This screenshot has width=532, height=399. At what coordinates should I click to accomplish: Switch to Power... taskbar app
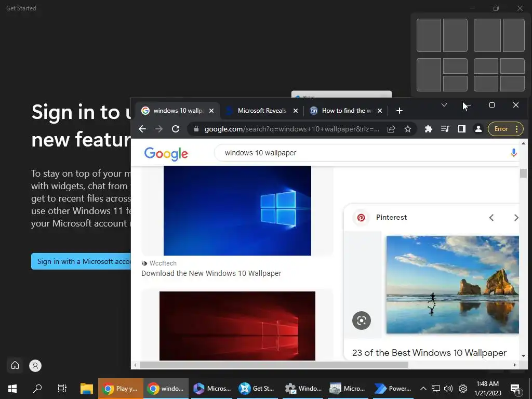click(393, 389)
